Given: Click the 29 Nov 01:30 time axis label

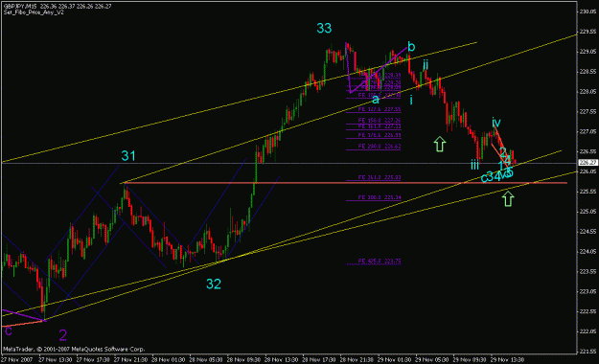Looking at the screenshot, I should pos(394,360).
